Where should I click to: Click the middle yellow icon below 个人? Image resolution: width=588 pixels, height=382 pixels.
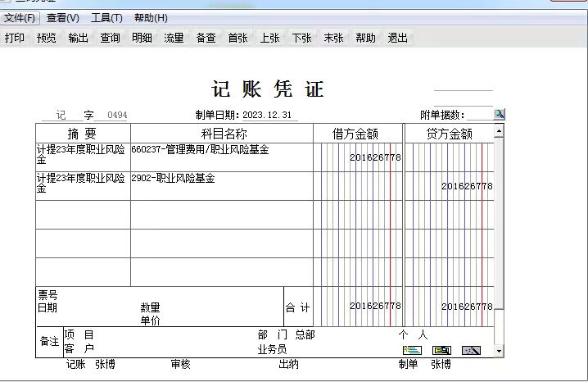[442, 350]
